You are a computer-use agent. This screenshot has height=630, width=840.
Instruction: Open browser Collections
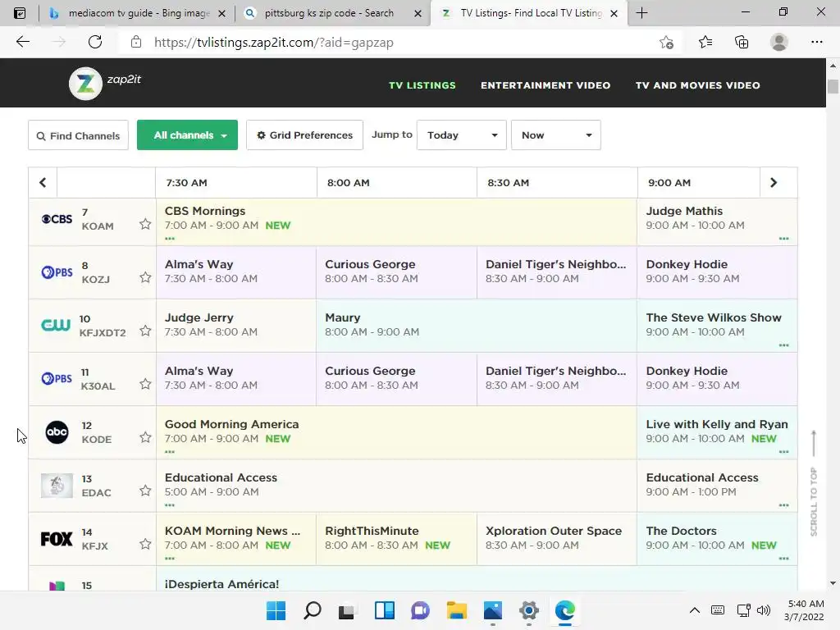[x=742, y=43]
